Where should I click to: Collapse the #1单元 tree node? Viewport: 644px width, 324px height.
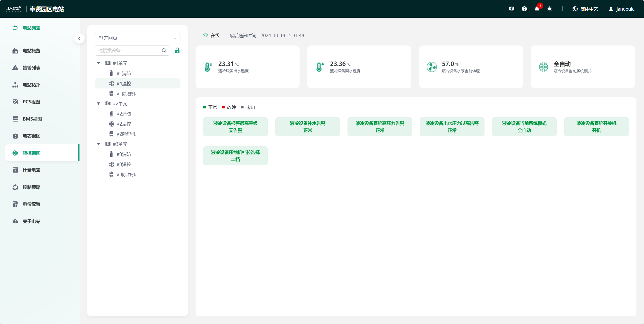(99, 63)
